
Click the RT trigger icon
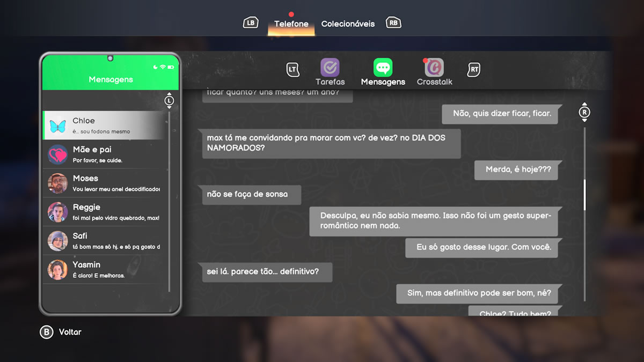(474, 69)
